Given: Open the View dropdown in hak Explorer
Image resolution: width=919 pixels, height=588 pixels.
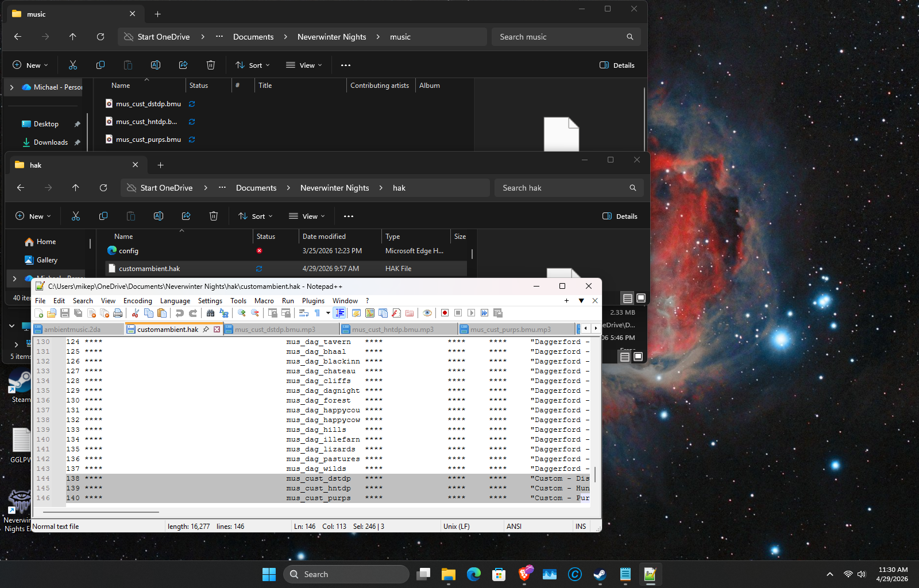Looking at the screenshot, I should (307, 216).
